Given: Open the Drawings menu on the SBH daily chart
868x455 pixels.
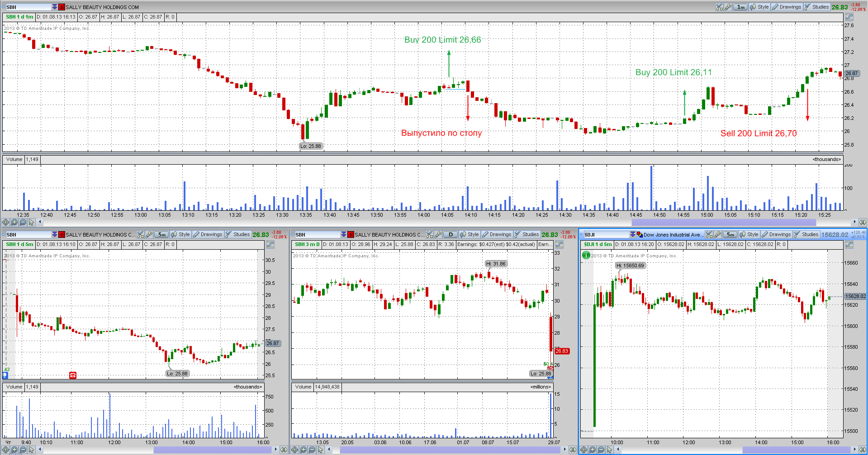Looking at the screenshot, I should (497, 234).
